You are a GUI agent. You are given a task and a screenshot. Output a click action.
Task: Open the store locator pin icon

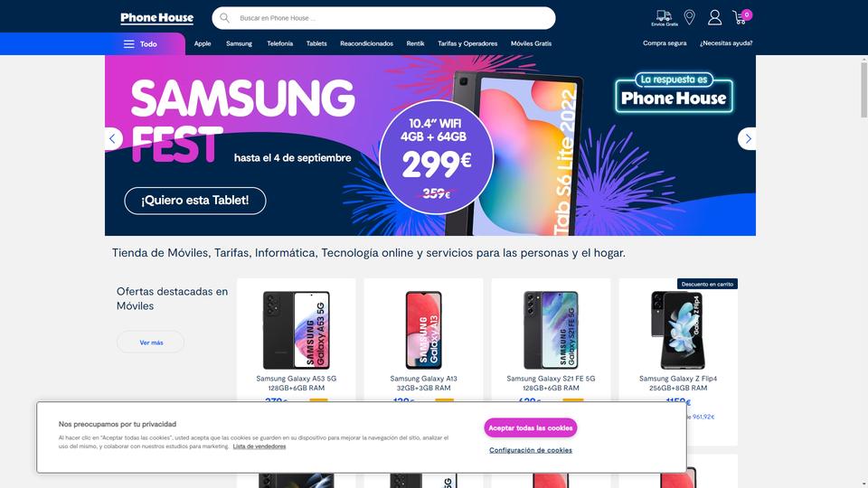689,17
